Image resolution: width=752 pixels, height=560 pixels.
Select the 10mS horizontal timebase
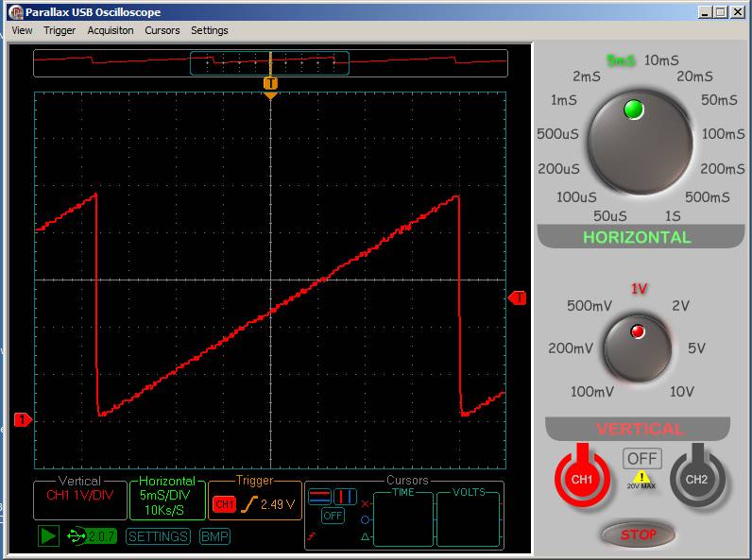(661, 60)
